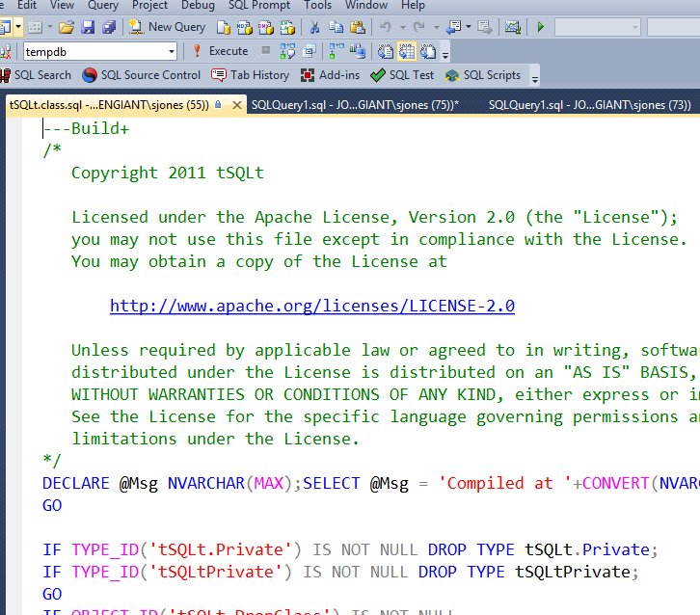Screen dimensions: 700x615
Task: Save the current file with floppy icon
Action: pyautogui.click(x=88, y=27)
